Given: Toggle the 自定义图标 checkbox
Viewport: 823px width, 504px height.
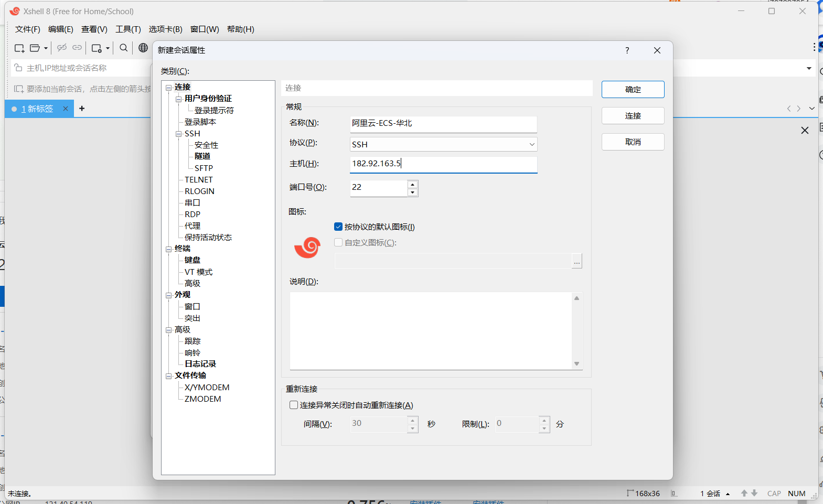Looking at the screenshot, I should coord(338,242).
